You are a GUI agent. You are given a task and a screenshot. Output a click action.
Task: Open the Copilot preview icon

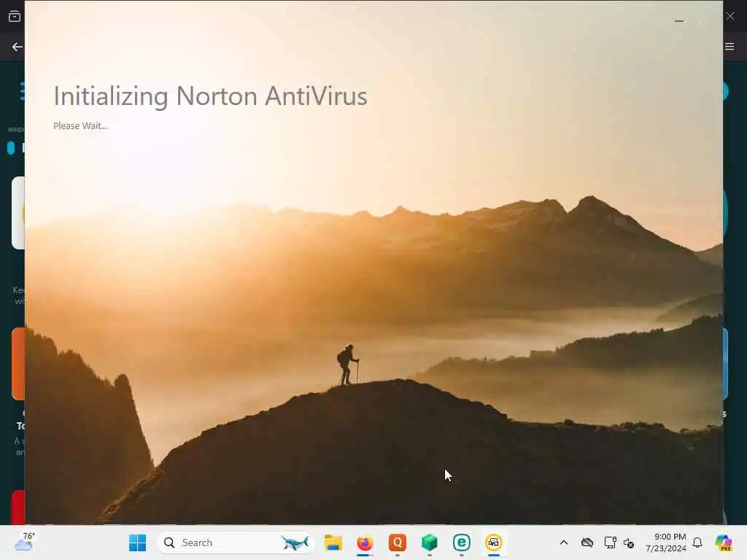pos(724,542)
